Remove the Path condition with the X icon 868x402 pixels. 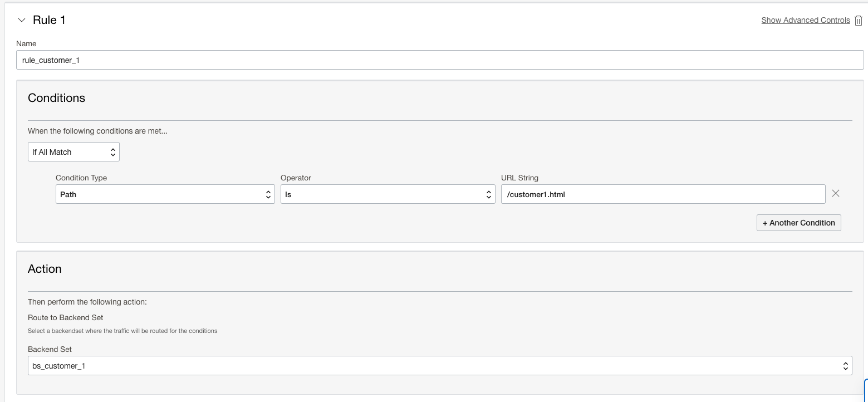pos(835,193)
